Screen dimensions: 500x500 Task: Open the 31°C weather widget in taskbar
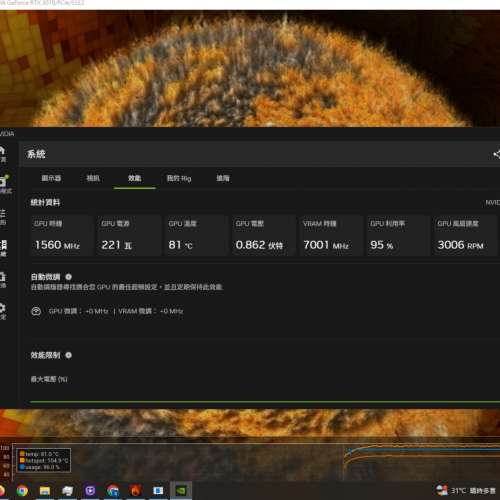pos(466,491)
